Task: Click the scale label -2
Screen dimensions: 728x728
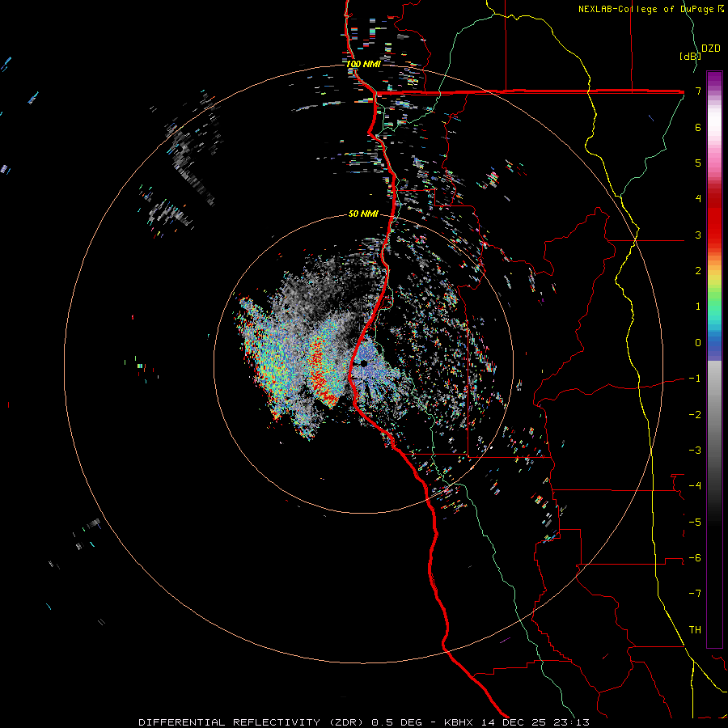Action: click(695, 414)
